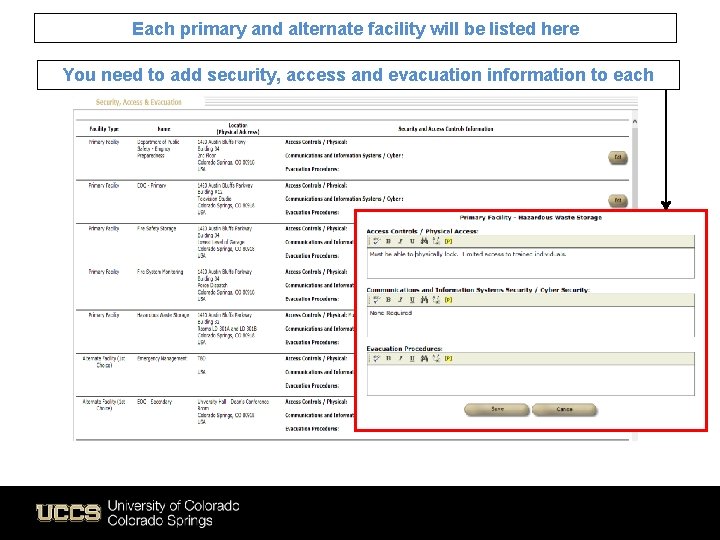720x540 pixels.
Task: Apply italic in Cyber Security editor toolbar
Action: click(400, 300)
